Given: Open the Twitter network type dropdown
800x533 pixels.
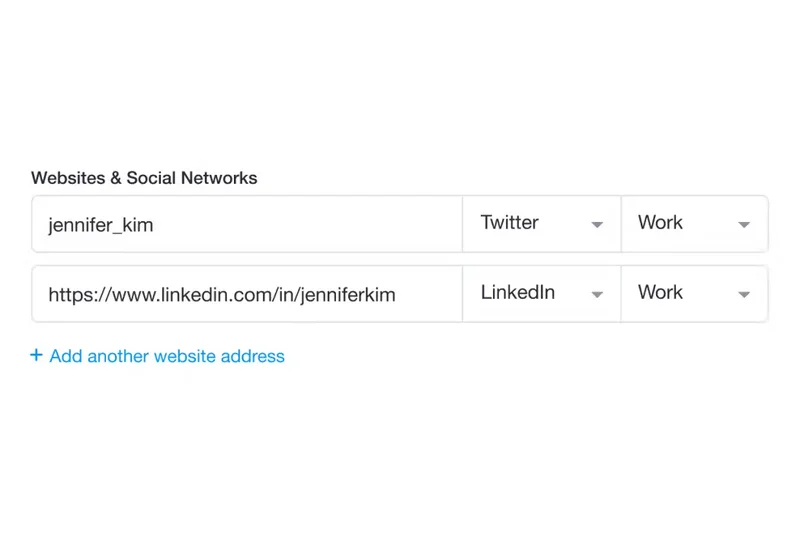Looking at the screenshot, I should (541, 224).
